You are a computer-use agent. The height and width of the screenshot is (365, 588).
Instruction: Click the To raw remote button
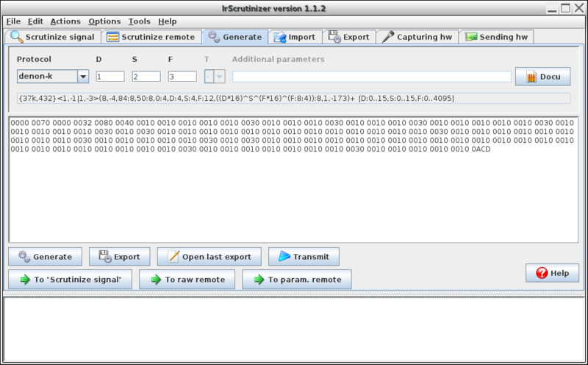pyautogui.click(x=187, y=280)
